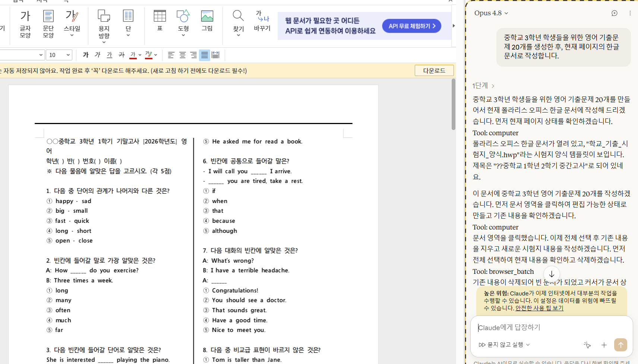
Task: Expand the font color dropdown arrow
Action: point(140,55)
